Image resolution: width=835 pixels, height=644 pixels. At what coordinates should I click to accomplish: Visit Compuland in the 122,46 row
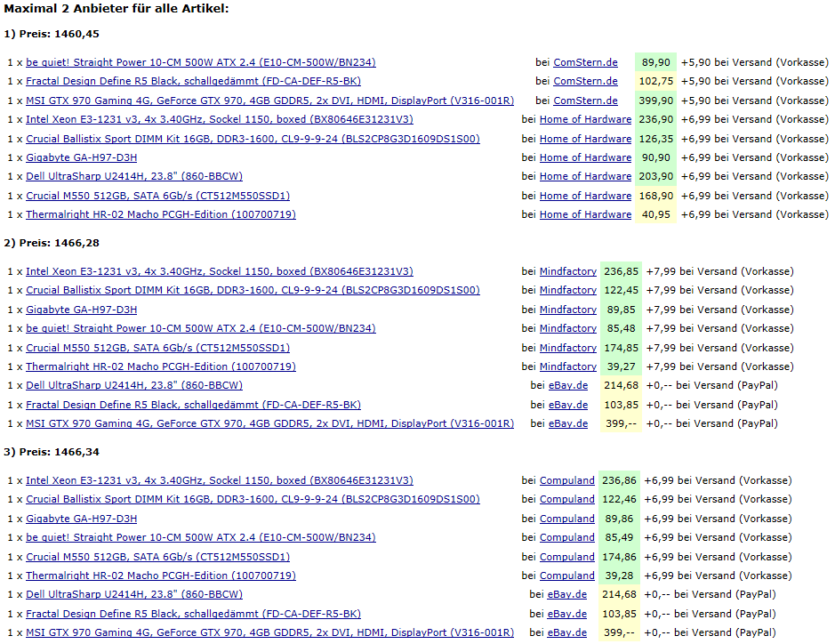(x=567, y=499)
